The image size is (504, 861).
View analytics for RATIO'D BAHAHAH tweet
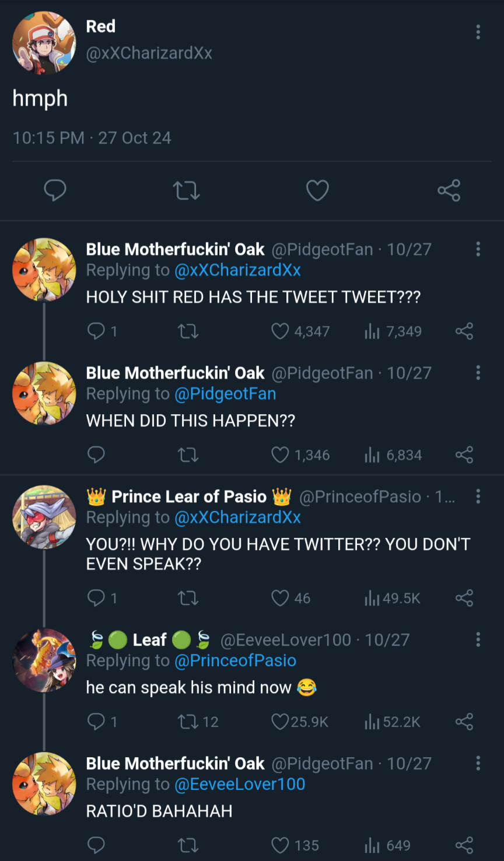[x=372, y=845]
